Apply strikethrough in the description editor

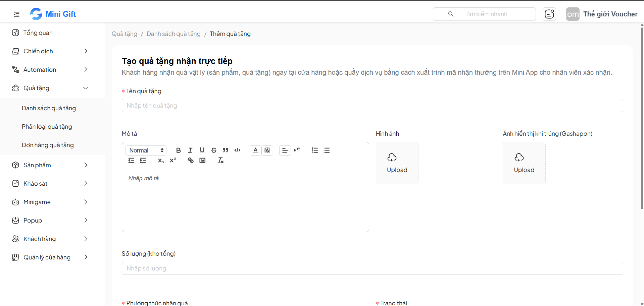pos(214,150)
